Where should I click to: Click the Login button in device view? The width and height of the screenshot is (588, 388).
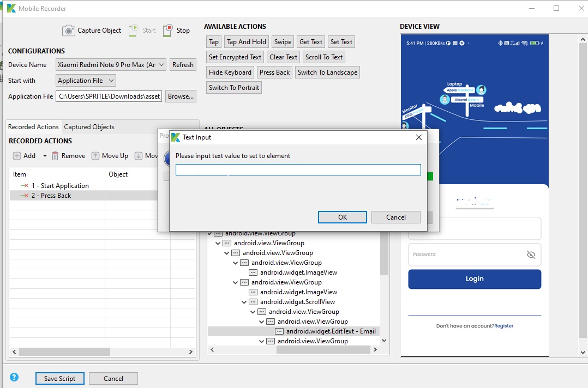click(x=475, y=279)
